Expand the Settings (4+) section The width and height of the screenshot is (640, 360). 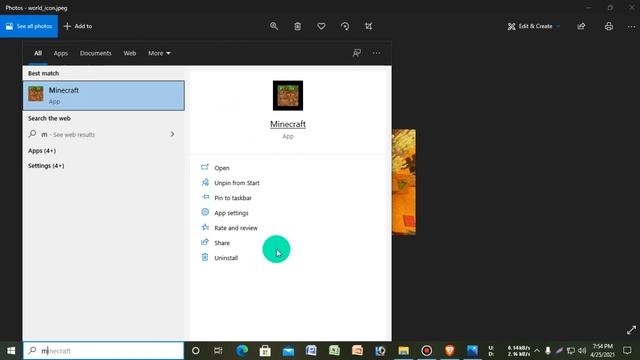point(46,166)
